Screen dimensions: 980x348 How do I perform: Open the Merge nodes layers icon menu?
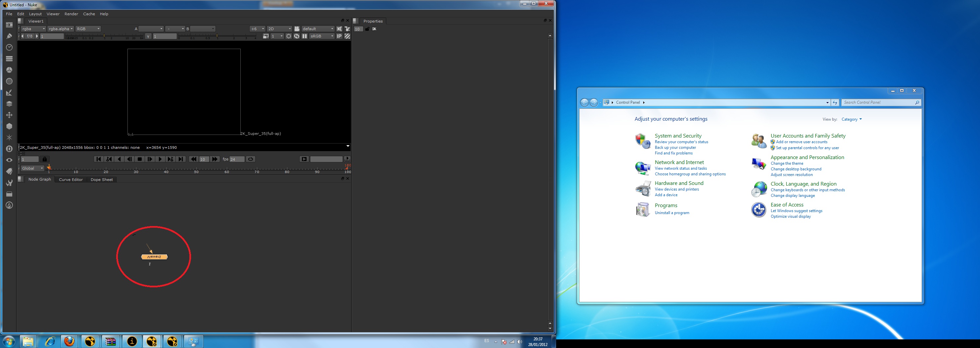[9, 103]
